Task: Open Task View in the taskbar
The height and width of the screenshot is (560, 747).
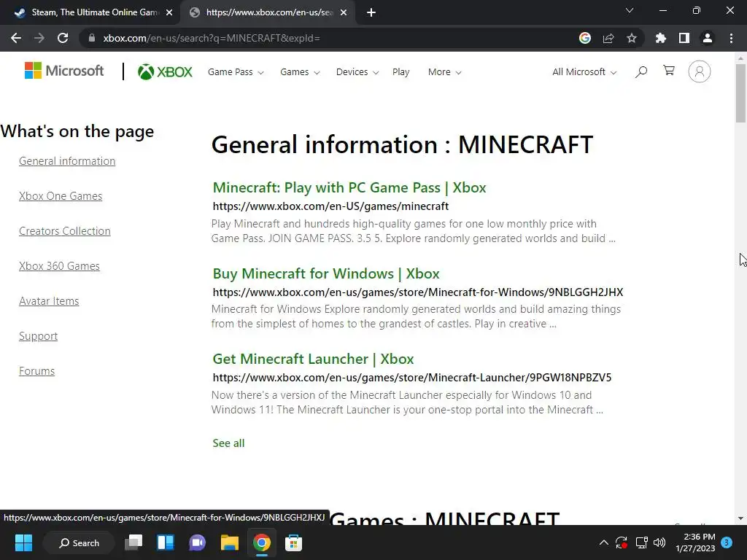Action: [x=133, y=542]
